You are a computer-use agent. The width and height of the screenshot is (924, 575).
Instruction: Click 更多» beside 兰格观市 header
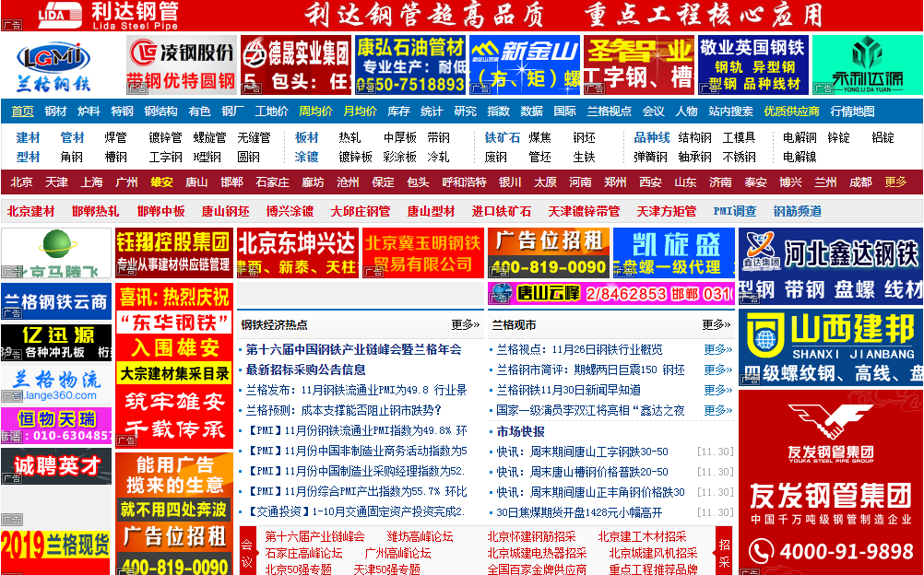[716, 324]
